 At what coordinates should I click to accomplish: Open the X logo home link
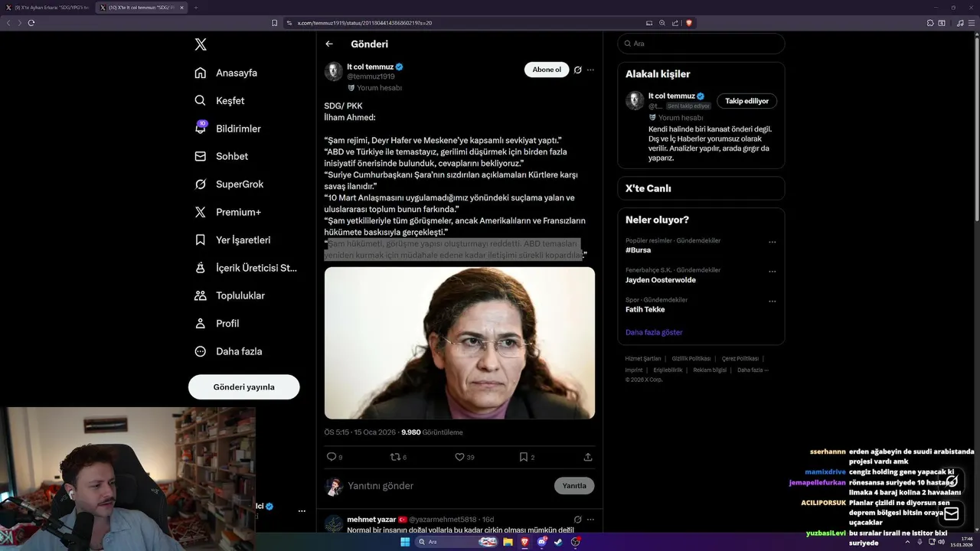[201, 44]
